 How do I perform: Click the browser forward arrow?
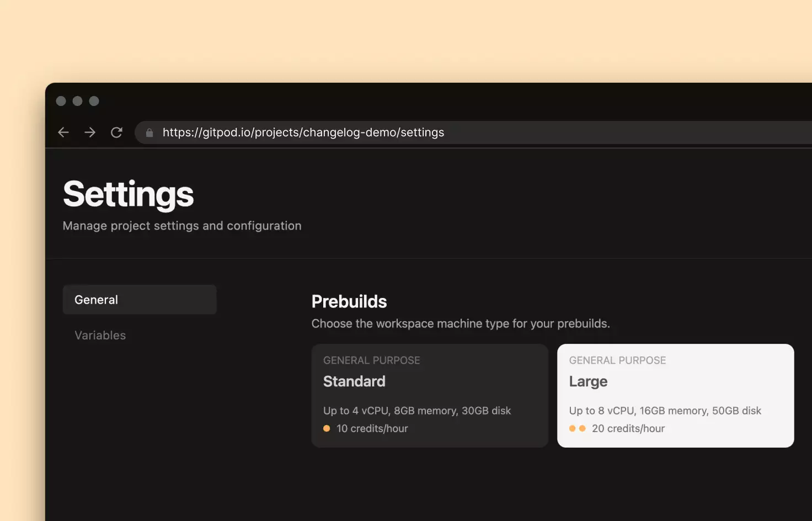point(90,132)
